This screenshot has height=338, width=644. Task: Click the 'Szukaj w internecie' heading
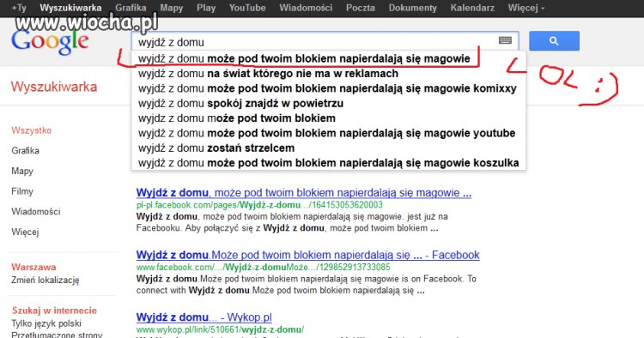tap(54, 311)
